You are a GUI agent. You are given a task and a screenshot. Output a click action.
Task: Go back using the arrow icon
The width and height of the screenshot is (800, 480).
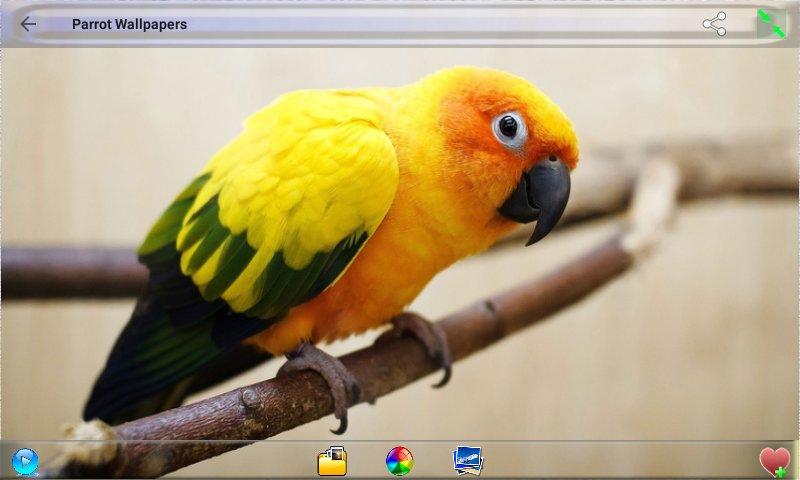coord(29,24)
